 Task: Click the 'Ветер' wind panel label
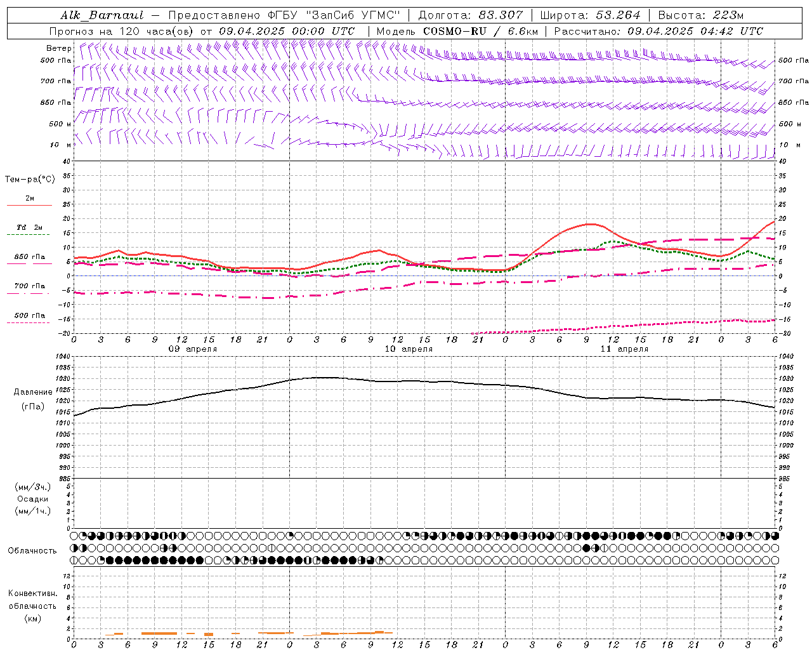click(59, 48)
